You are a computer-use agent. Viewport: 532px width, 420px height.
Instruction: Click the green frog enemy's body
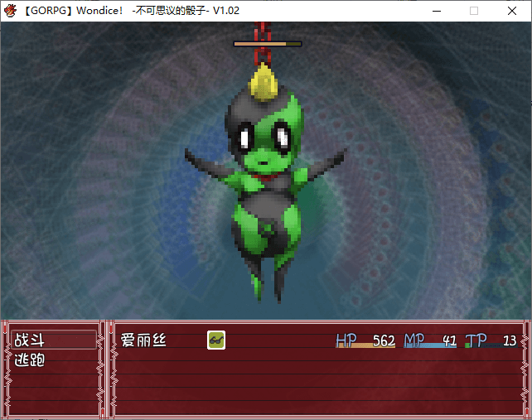coord(264,215)
